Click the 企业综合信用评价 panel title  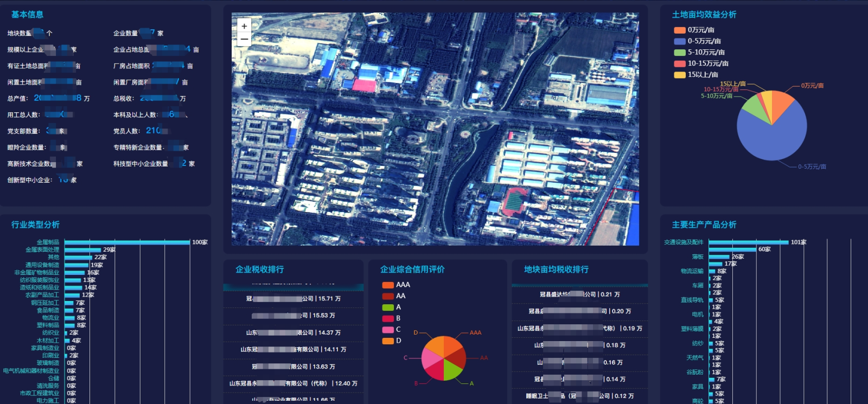tap(412, 270)
